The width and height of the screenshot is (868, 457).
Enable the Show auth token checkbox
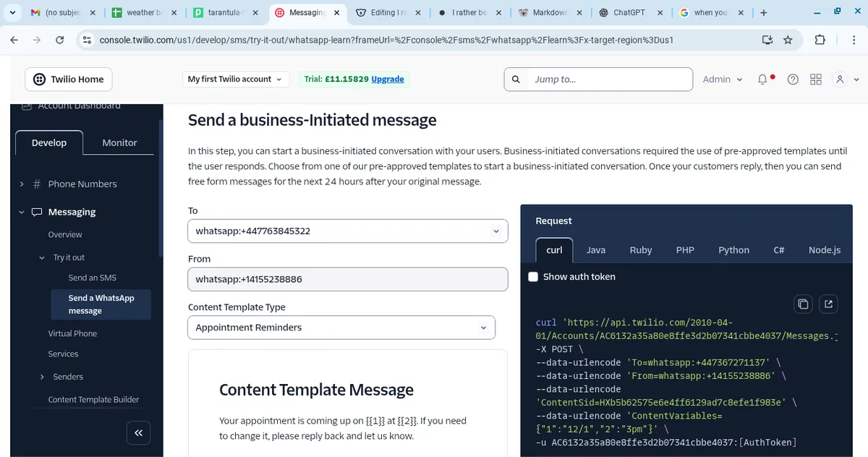533,277
